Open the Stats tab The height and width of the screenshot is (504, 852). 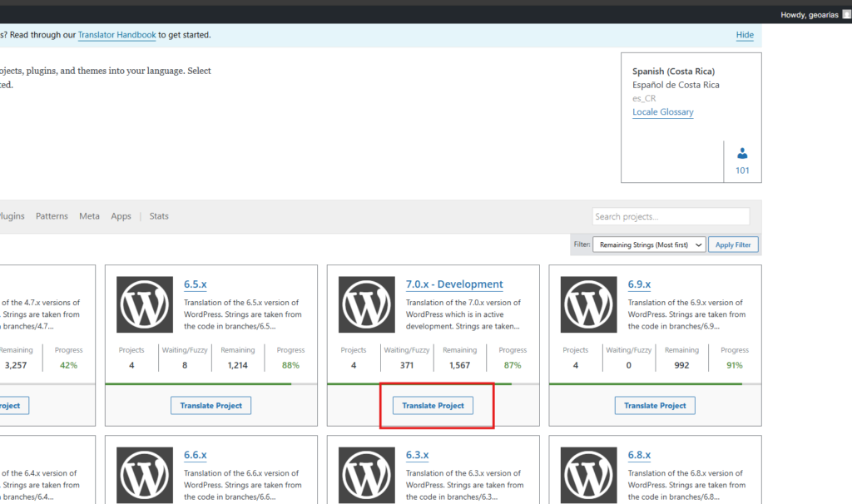pyautogui.click(x=159, y=216)
